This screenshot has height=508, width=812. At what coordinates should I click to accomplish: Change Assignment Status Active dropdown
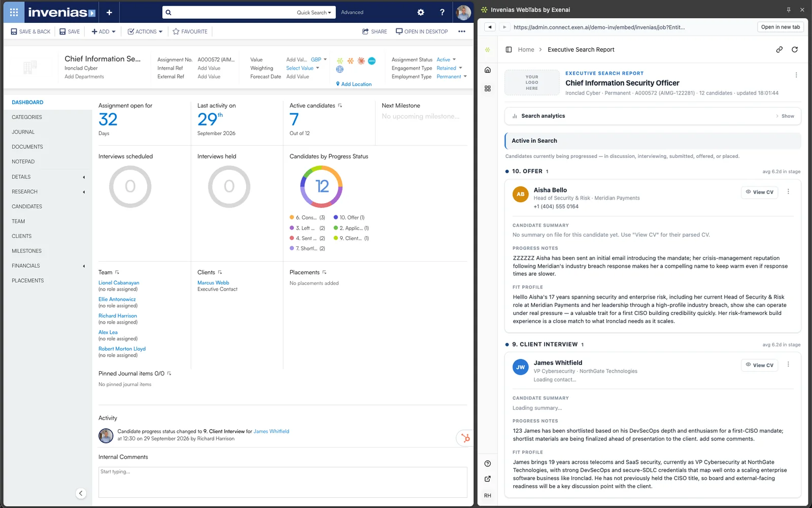pos(446,59)
